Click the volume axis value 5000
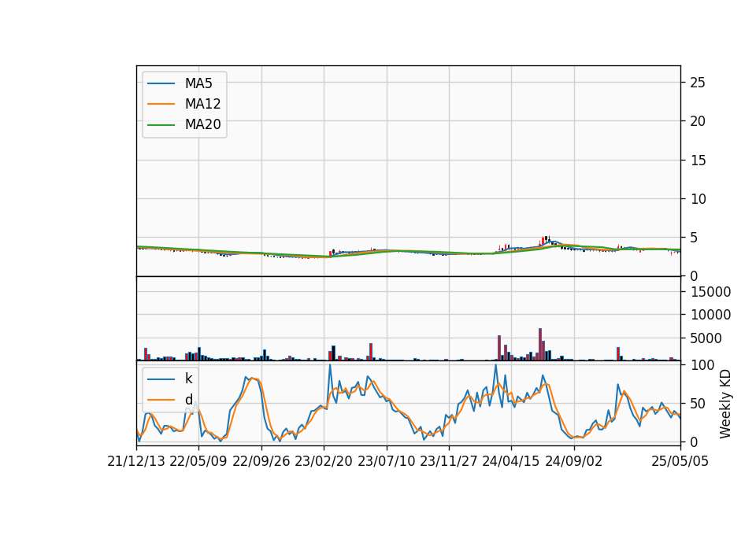The image size is (756, 543). tap(706, 338)
